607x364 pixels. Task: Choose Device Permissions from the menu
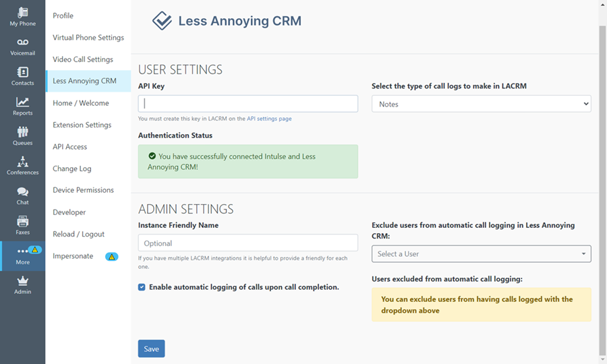83,190
